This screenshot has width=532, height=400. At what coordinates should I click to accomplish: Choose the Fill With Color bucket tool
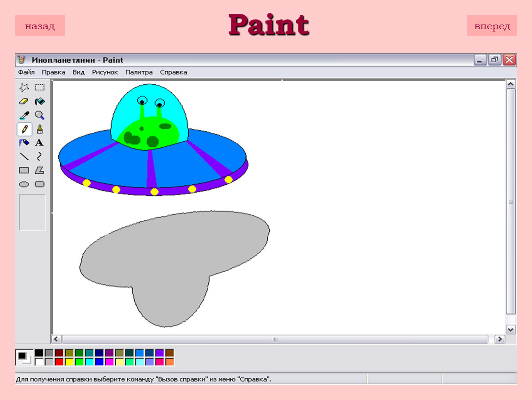pyautogui.click(x=40, y=101)
